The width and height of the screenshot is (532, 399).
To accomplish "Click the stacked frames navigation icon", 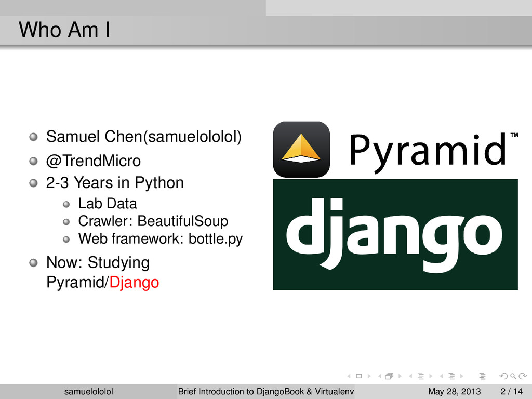I will 389,376.
